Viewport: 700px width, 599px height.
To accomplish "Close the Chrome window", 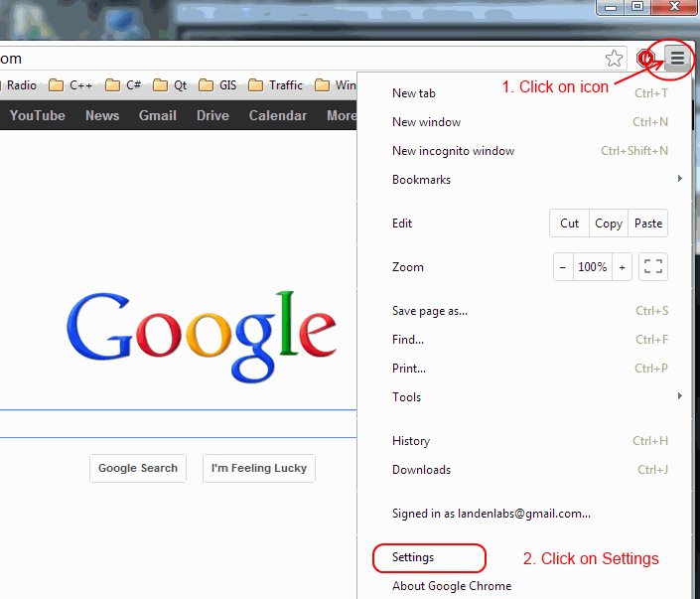I will (x=674, y=7).
